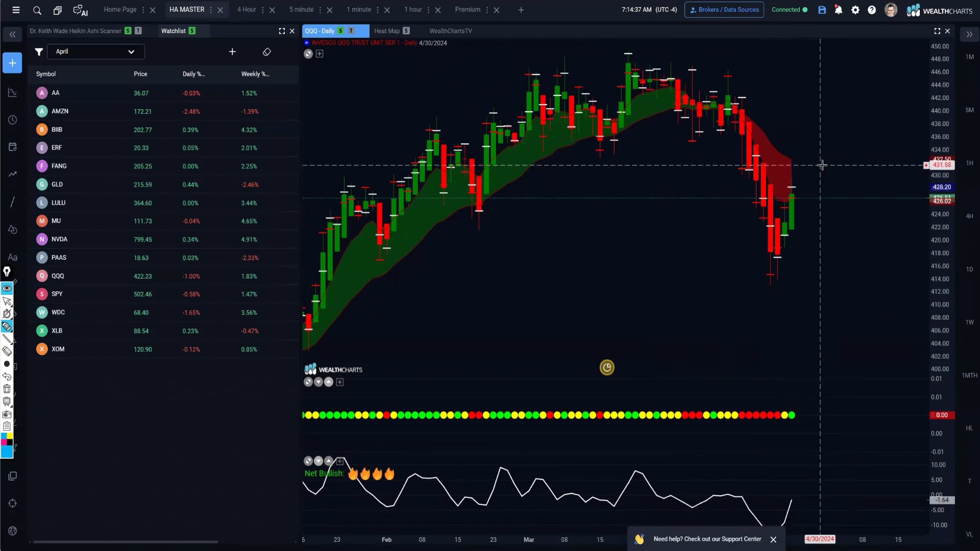Add a new workspace tab
This screenshot has width=980, height=551.
click(x=521, y=10)
